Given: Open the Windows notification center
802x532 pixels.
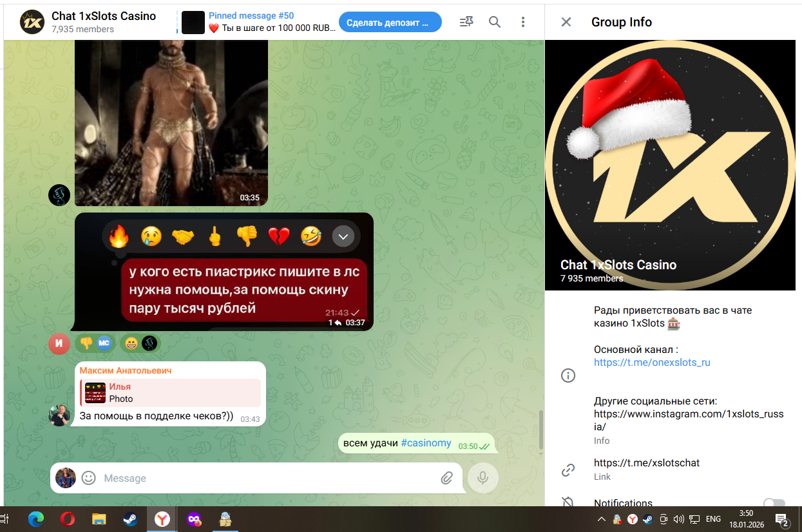Looking at the screenshot, I should click(x=782, y=520).
